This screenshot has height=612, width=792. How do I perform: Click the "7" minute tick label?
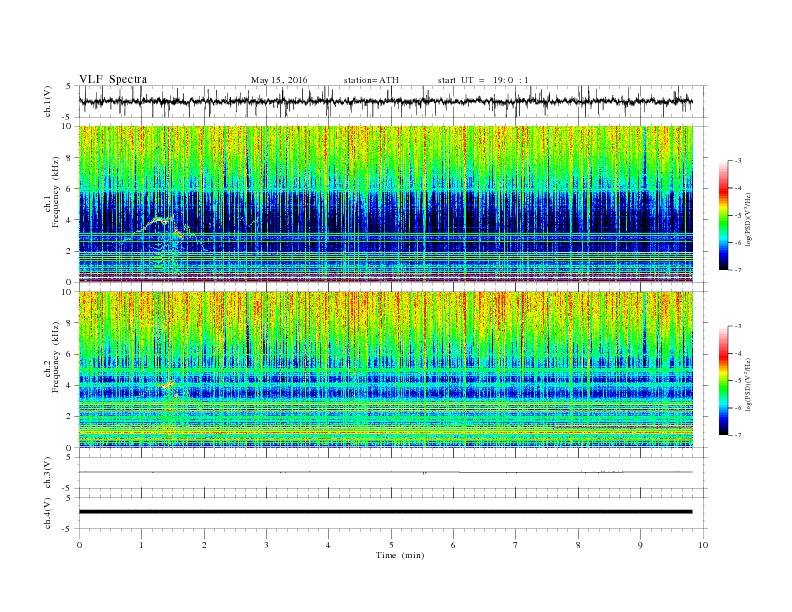pos(515,545)
